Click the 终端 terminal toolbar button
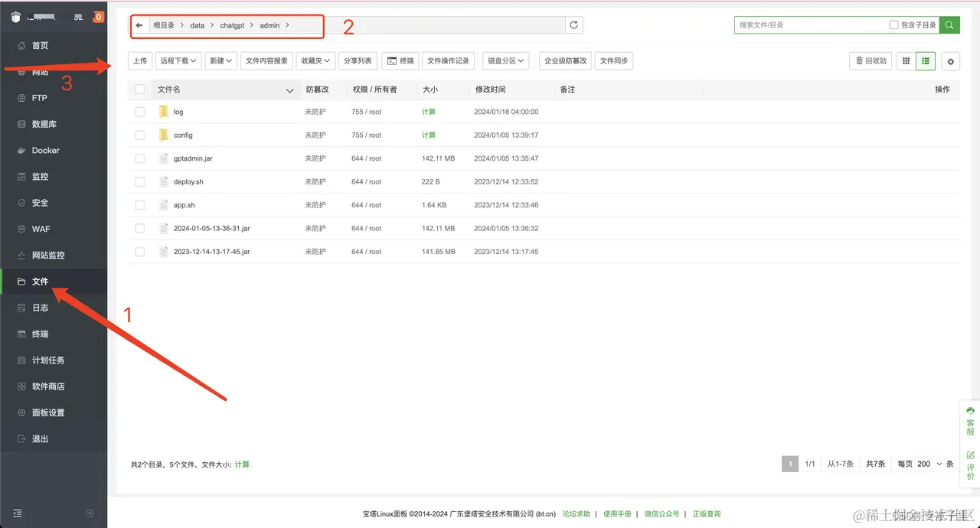The height and width of the screenshot is (528, 980). pyautogui.click(x=400, y=60)
